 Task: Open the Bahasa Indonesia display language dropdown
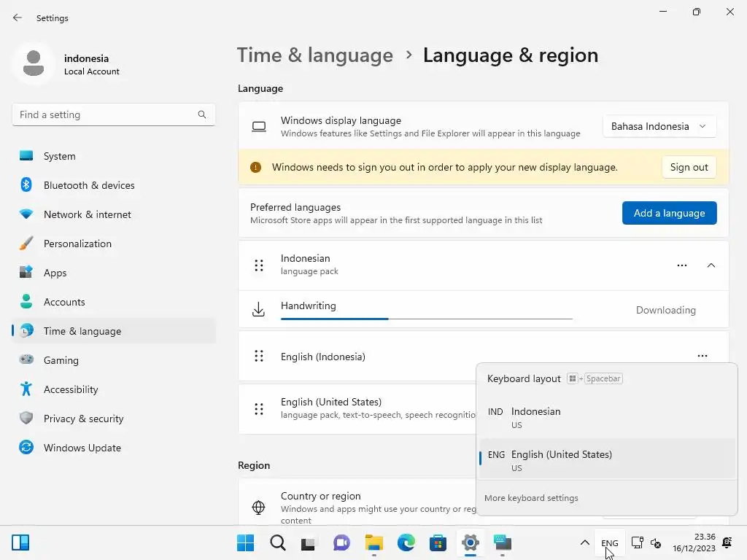point(659,126)
